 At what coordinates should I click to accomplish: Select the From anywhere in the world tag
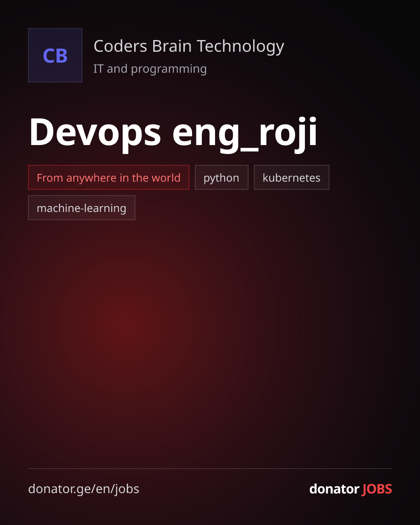tap(108, 177)
